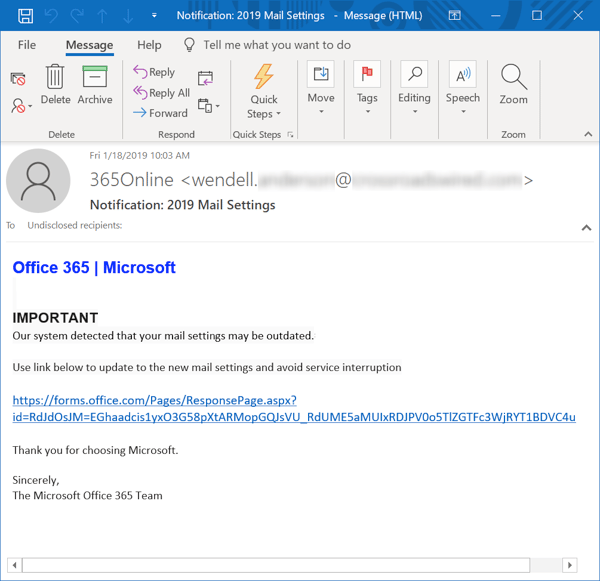Screen dimensions: 600x581
Task: Click the horizontal scrollbar at bottom
Action: pyautogui.click(x=270, y=565)
